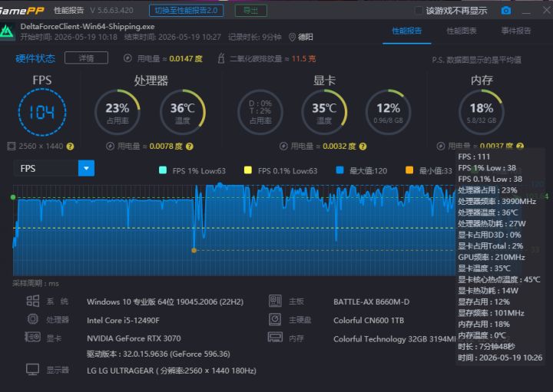Click tooltip line 处理器频率 : 3990MHz
The image size is (553, 392).
497,202
